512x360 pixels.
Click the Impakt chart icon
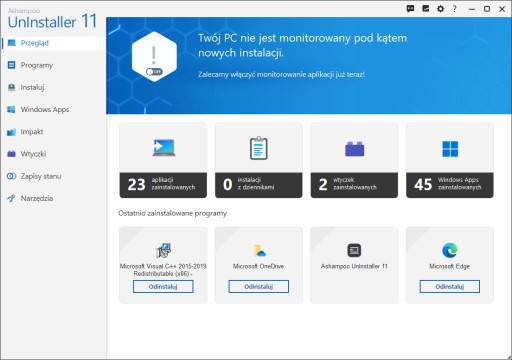pyautogui.click(x=11, y=132)
